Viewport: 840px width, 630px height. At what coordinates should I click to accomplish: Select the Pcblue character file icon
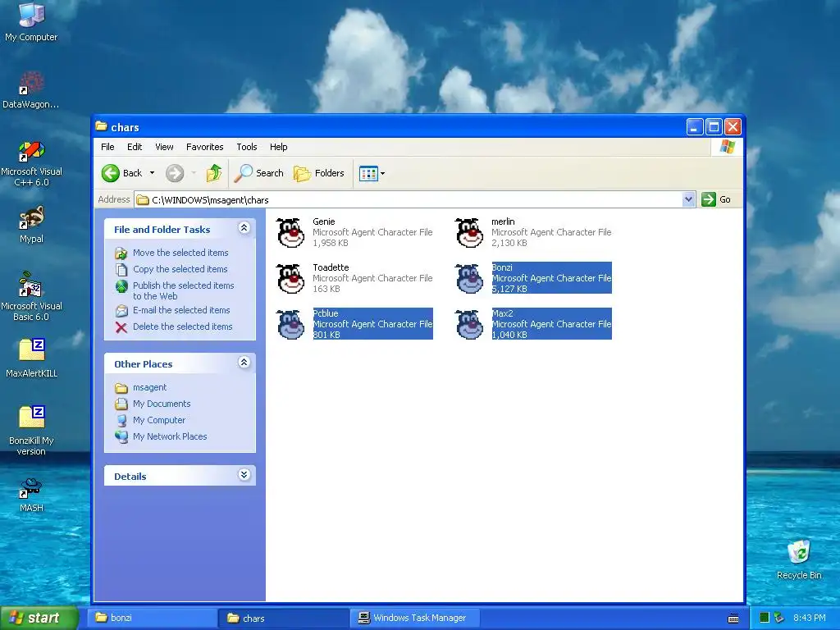pyautogui.click(x=291, y=325)
